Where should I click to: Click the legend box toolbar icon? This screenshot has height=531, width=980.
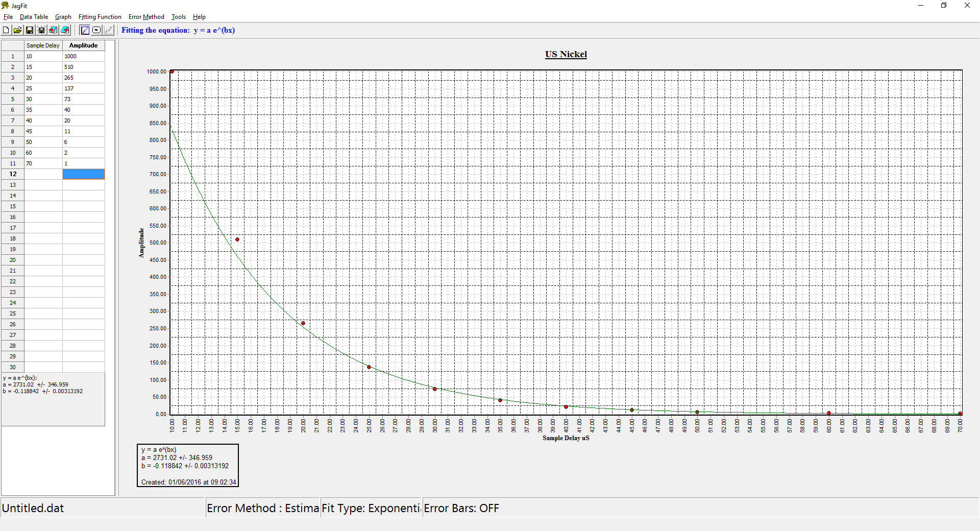[96, 30]
